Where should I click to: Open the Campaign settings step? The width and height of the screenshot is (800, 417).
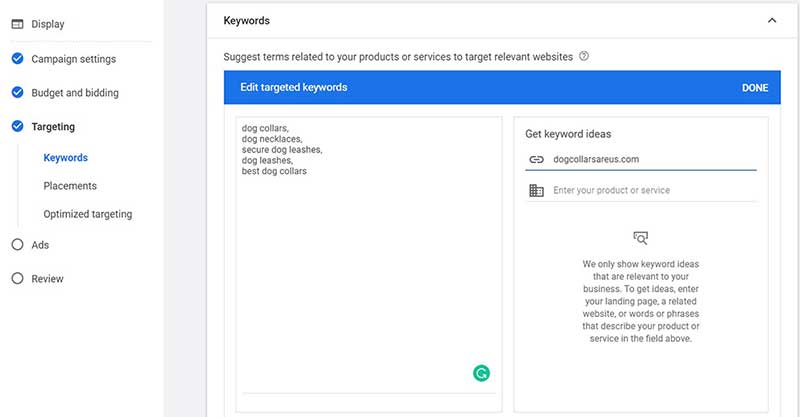pyautogui.click(x=73, y=59)
